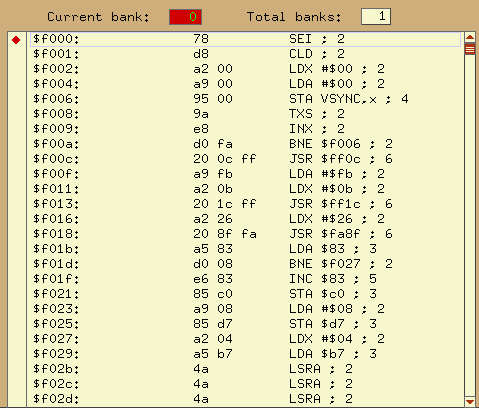Grab the red scrollbar thumb

point(470,49)
